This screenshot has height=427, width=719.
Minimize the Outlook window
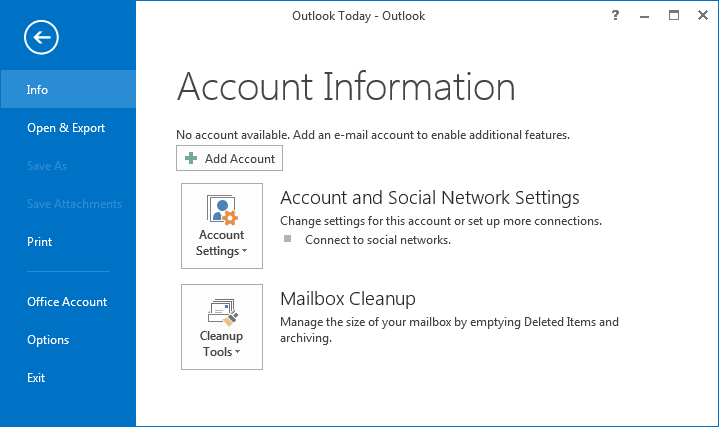(644, 16)
